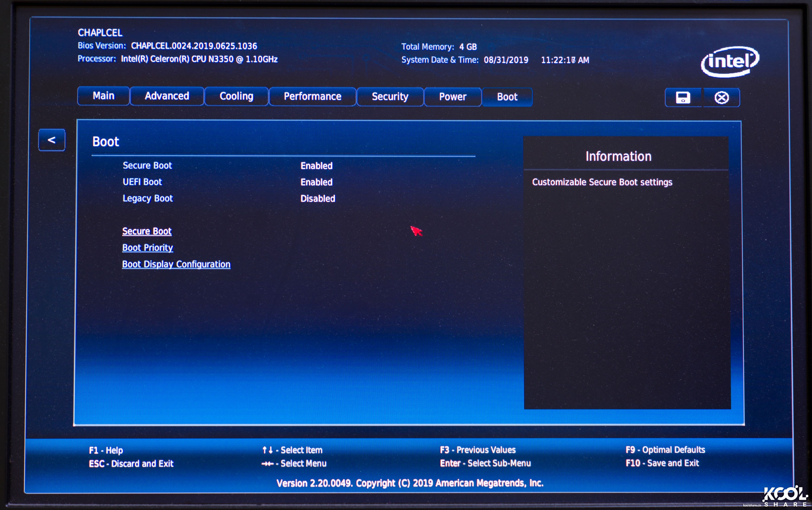This screenshot has width=812, height=510.
Task: Click the back arrow on the left
Action: coord(52,140)
